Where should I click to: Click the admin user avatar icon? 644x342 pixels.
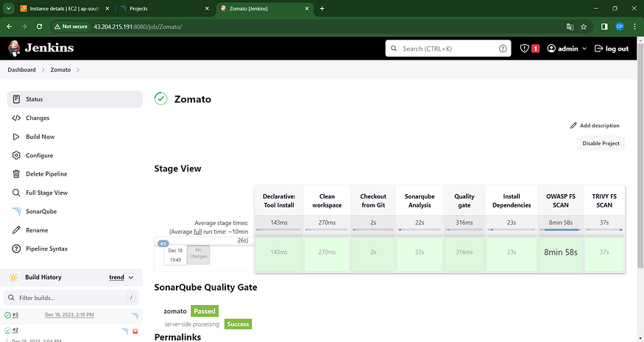pos(551,49)
